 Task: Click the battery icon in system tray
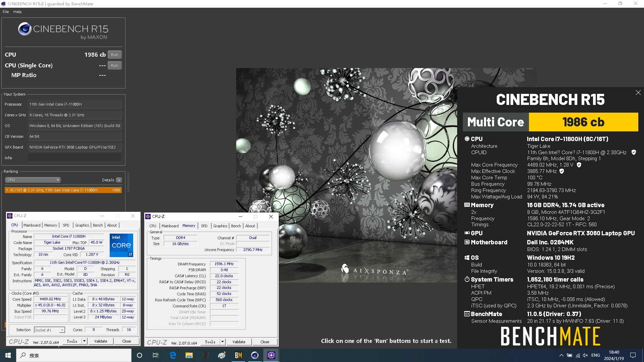coord(570,355)
